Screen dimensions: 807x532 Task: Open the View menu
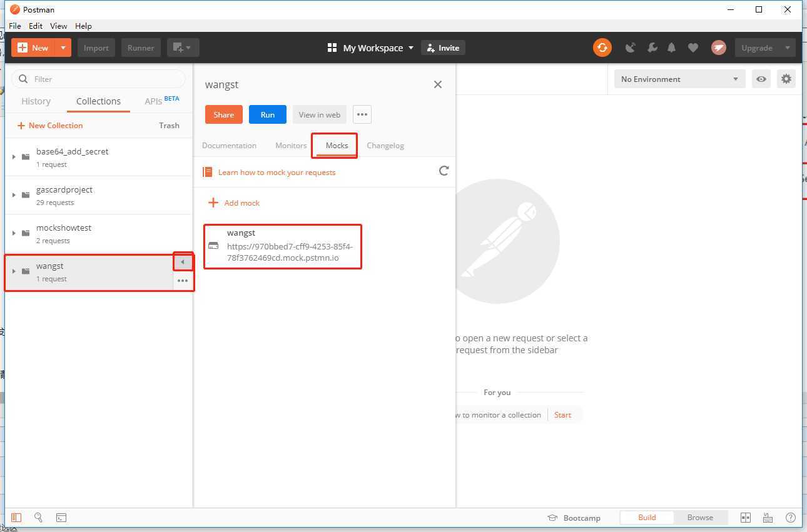tap(59, 26)
